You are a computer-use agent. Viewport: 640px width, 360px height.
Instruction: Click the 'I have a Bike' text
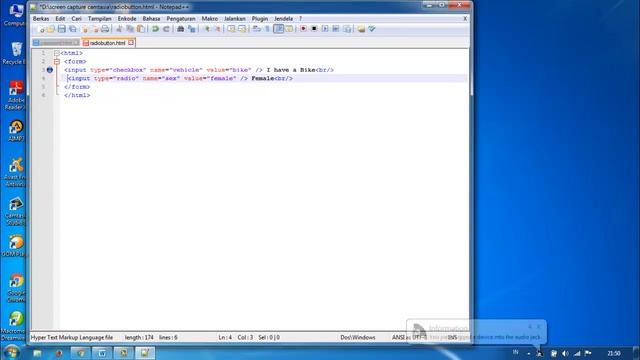pyautogui.click(x=291, y=70)
